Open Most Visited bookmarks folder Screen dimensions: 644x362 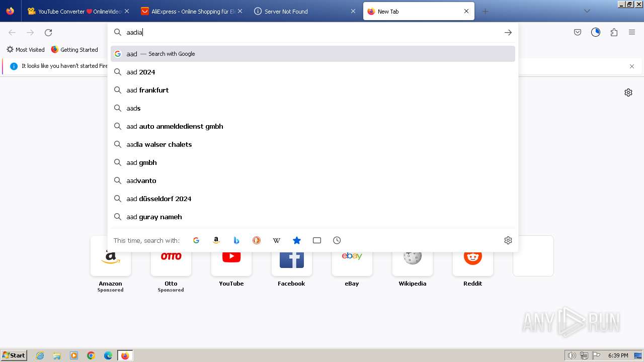[x=25, y=50]
